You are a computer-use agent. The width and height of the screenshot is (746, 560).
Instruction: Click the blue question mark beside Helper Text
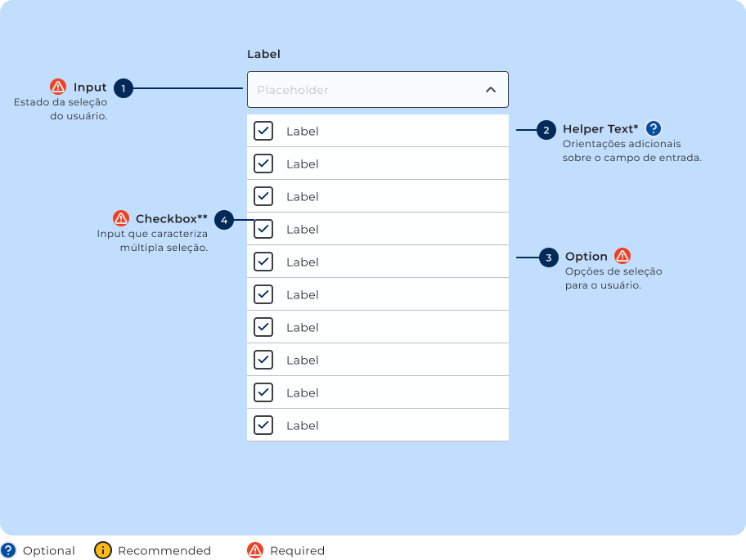coord(653,128)
